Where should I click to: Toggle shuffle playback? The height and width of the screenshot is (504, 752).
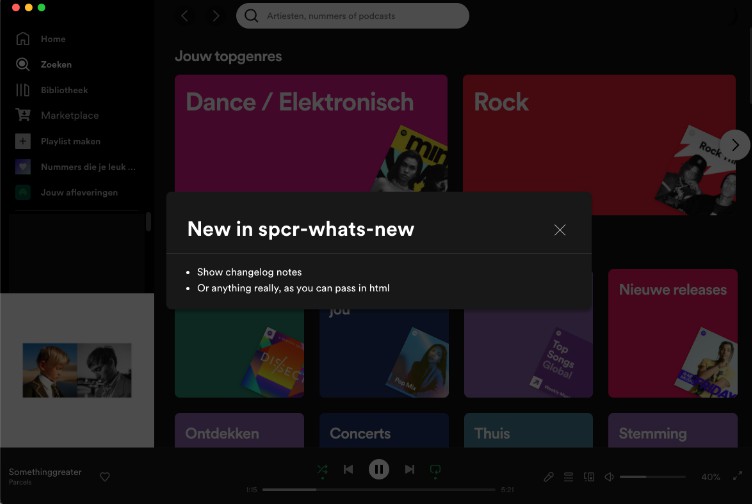point(322,469)
